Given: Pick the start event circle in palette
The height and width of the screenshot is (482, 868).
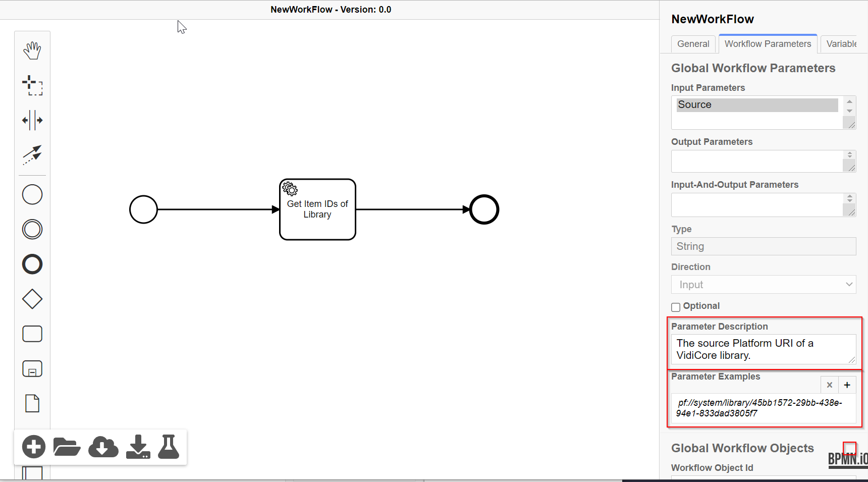Looking at the screenshot, I should [32, 195].
